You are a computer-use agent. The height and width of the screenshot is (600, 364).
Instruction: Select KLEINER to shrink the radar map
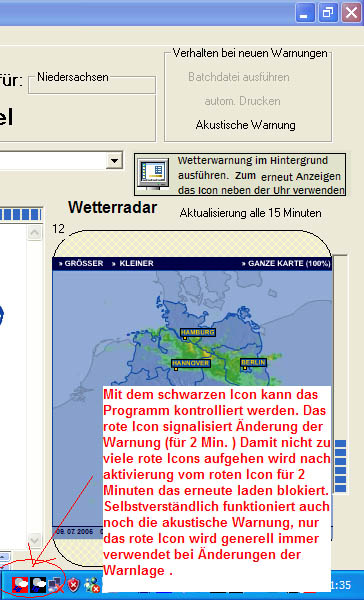133,263
